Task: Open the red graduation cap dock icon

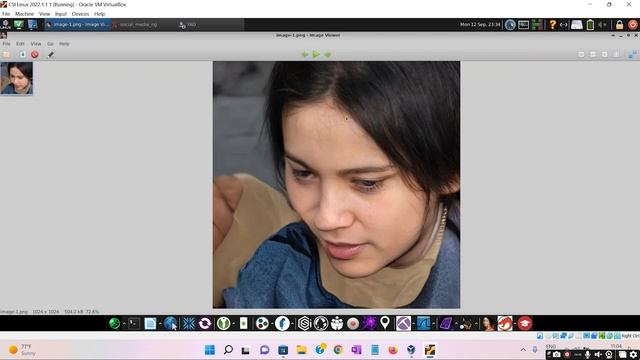Action: click(525, 323)
